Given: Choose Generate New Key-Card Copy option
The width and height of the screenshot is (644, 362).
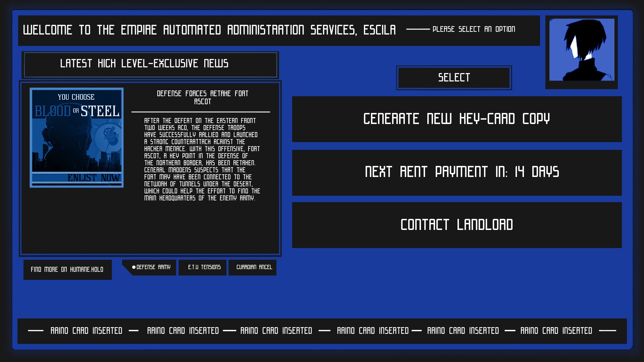Looking at the screenshot, I should point(457,119).
